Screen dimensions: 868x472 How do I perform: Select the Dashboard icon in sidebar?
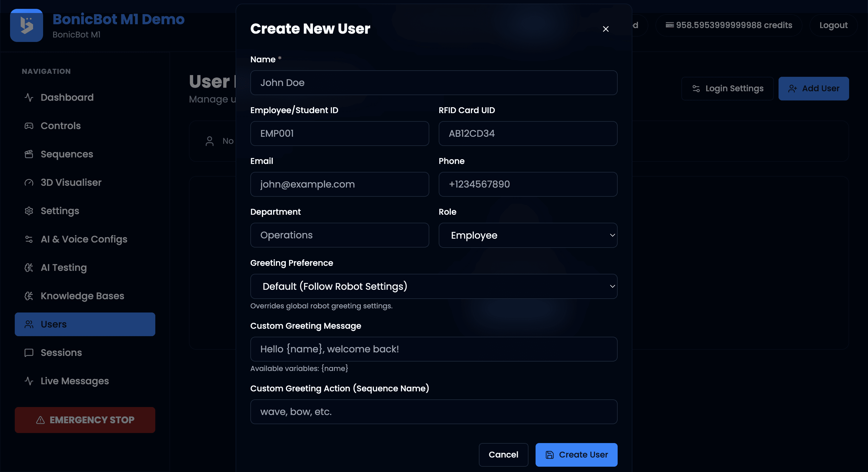[29, 97]
